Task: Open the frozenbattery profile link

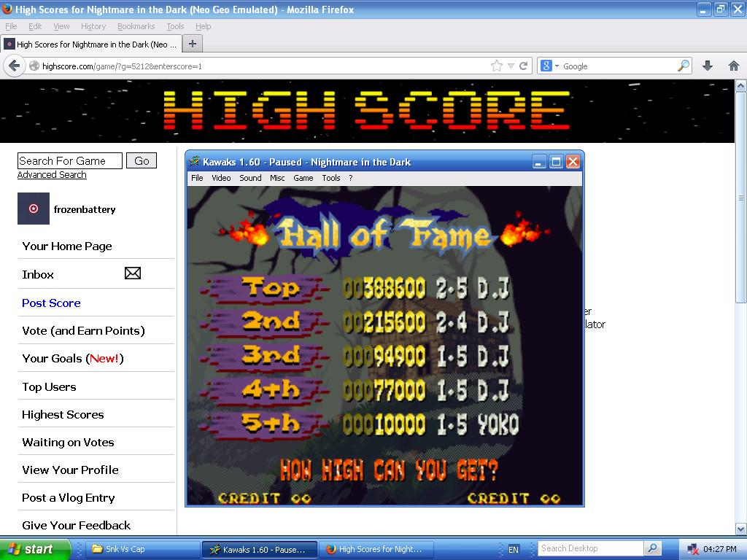Action: [85, 209]
